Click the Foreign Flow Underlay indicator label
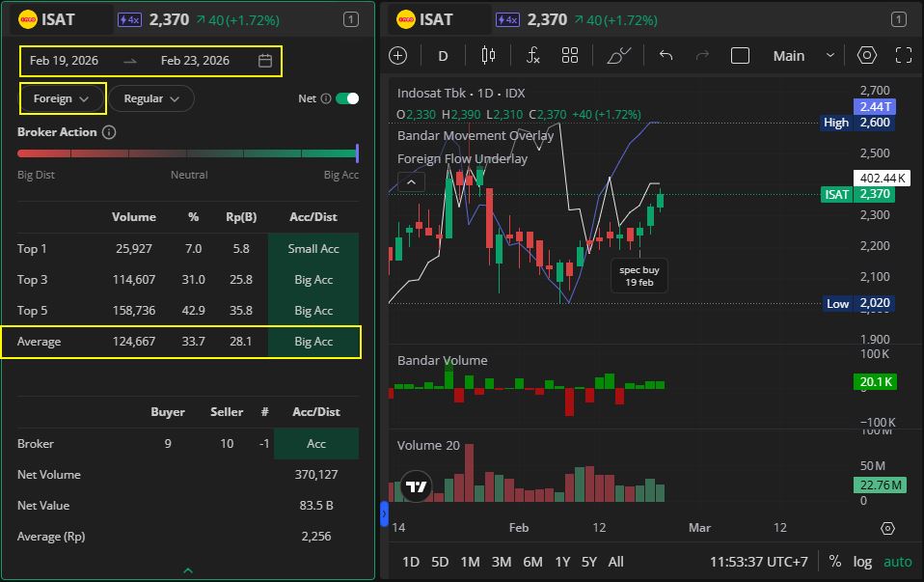The height and width of the screenshot is (582, 924). [462, 158]
